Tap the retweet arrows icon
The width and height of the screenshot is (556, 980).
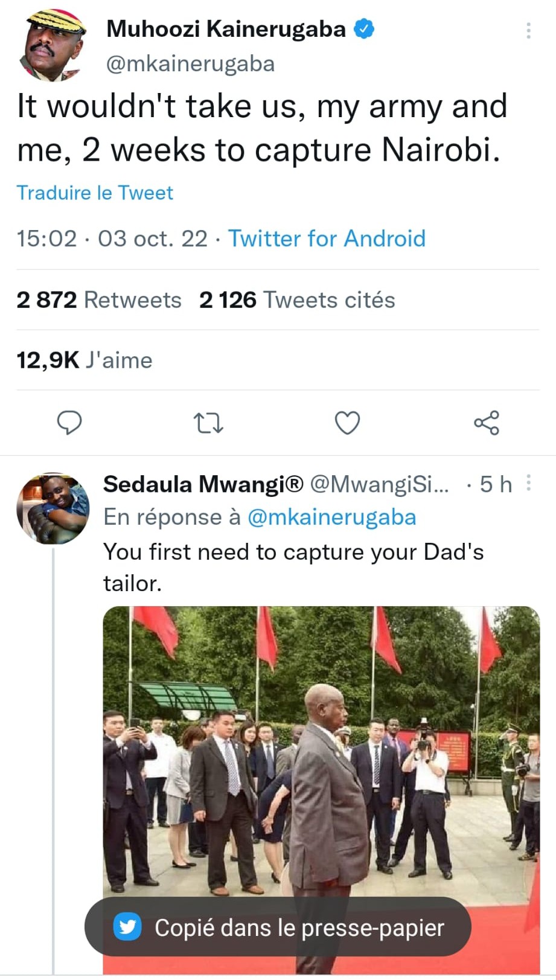pos(209,423)
